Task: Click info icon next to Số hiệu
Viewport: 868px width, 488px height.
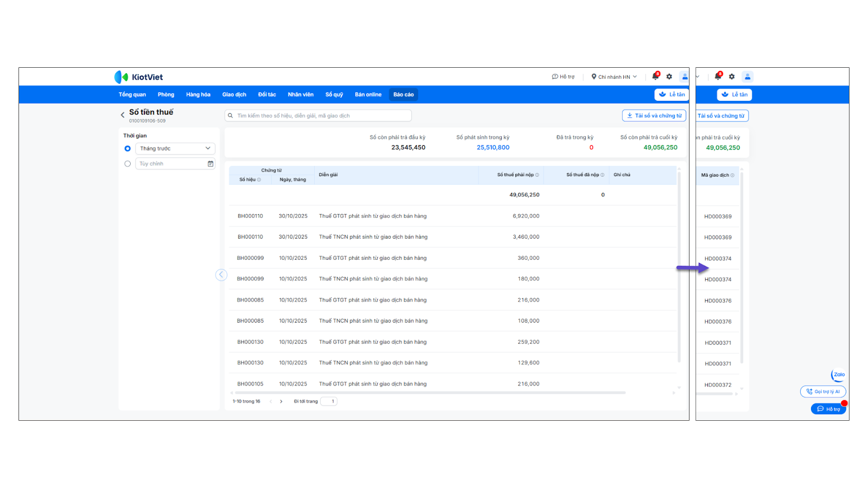Action: pos(259,179)
